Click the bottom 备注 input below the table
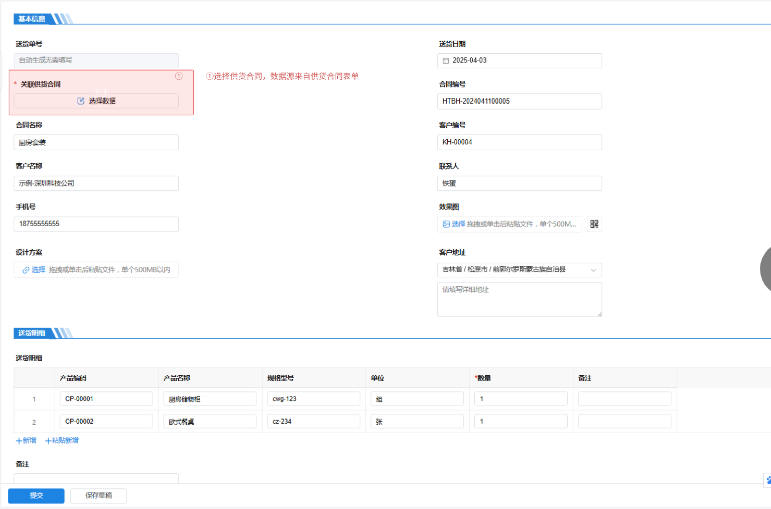Screen dimensions: 771x509 click(96, 479)
